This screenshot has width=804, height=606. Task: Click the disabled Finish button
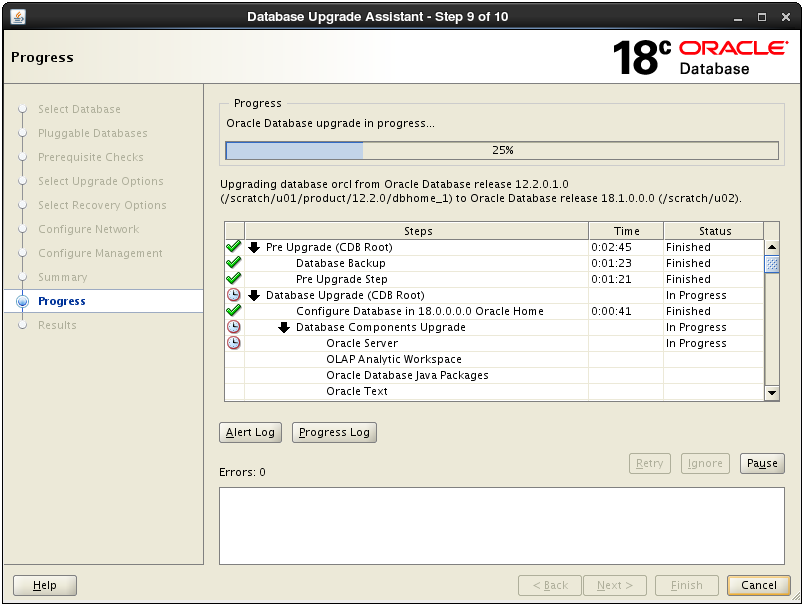[x=687, y=585]
